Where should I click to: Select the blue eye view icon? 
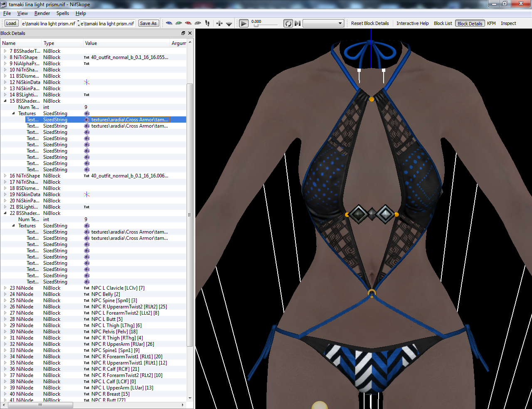[169, 23]
